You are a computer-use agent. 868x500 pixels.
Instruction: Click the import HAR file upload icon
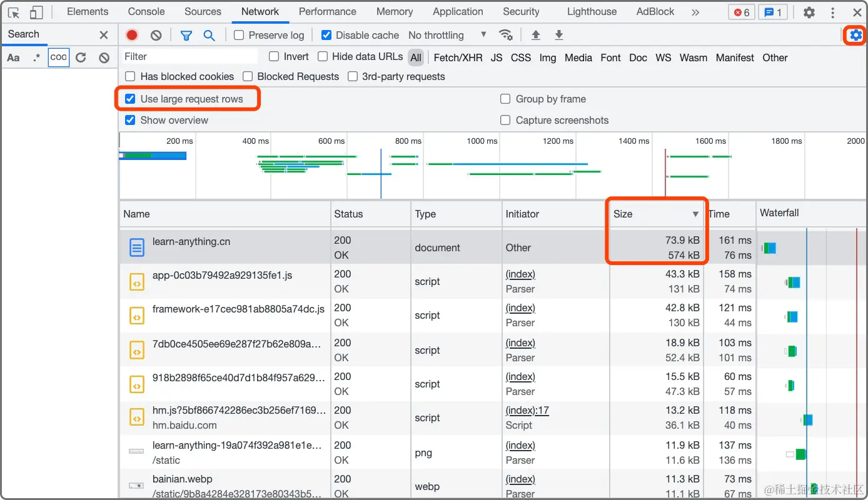535,36
